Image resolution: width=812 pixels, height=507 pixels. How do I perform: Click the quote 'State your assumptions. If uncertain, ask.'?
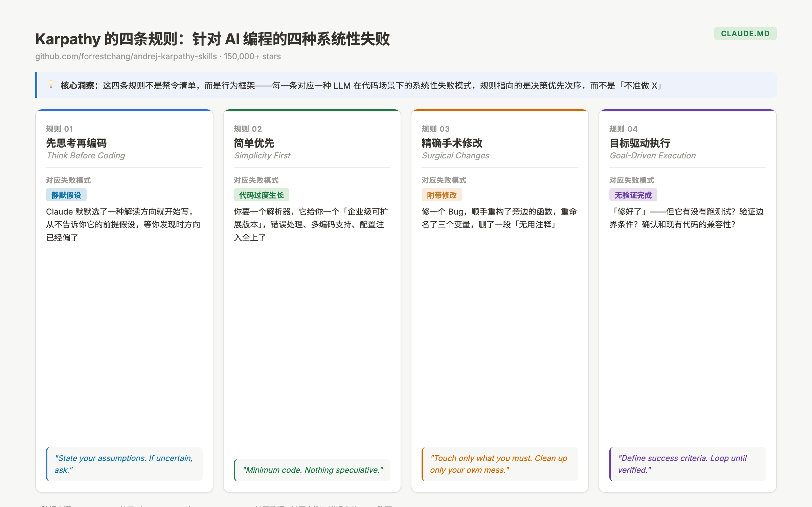(123, 464)
